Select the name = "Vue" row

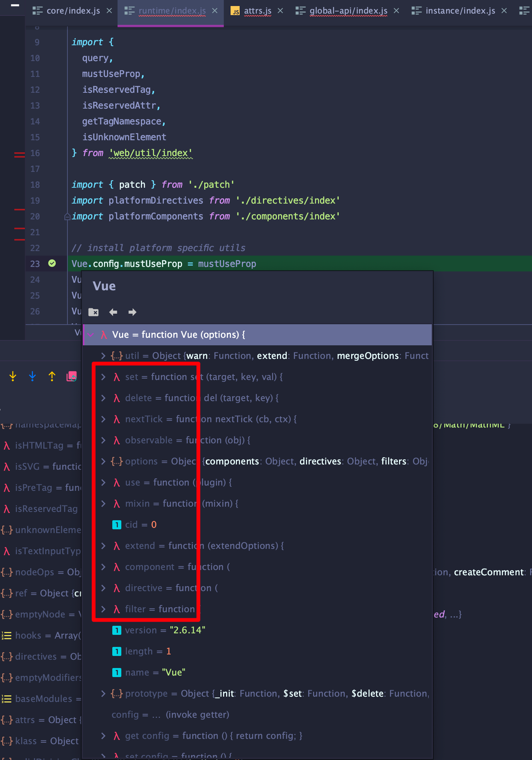coord(257,673)
